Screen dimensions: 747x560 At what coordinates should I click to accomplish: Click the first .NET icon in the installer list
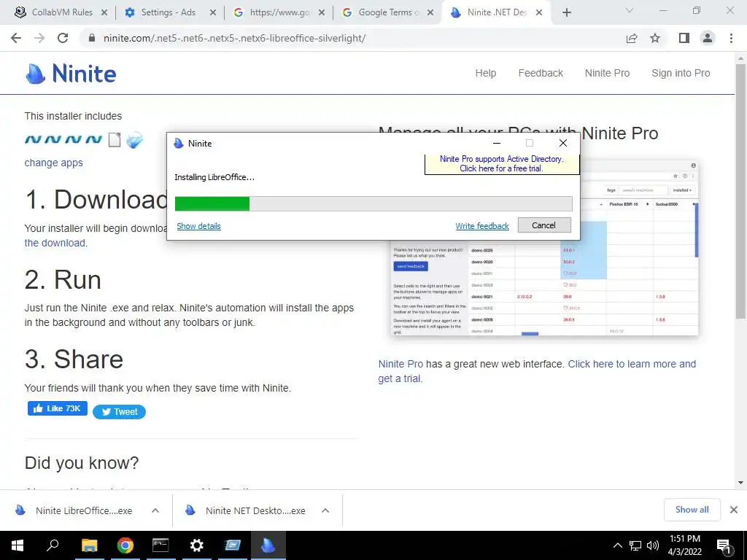coord(33,139)
